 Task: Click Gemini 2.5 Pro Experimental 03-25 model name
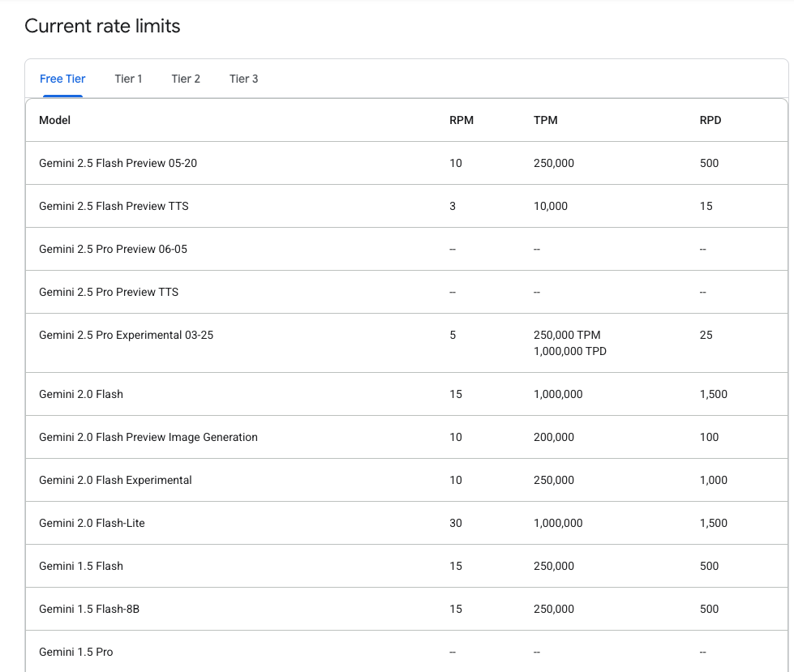[126, 335]
